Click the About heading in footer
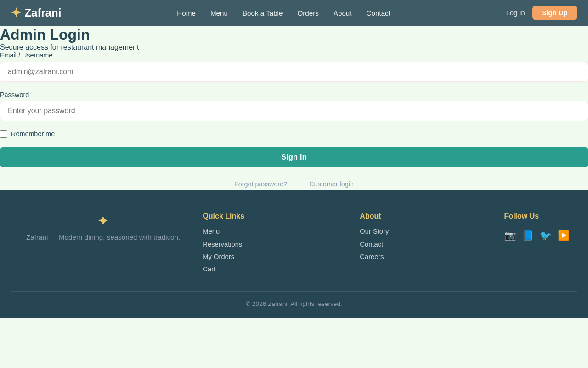The width and height of the screenshot is (588, 368). click(370, 216)
